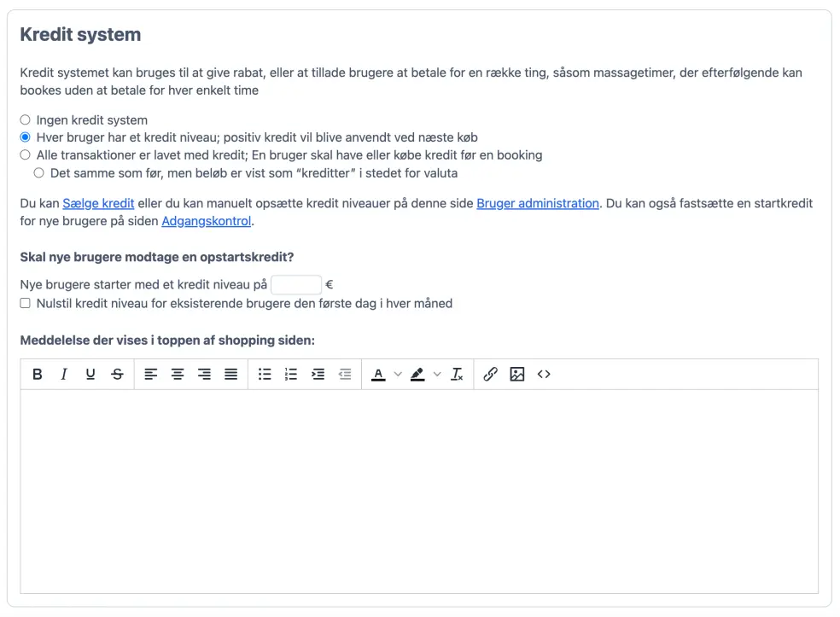Apply italic formatting in the toolbar
This screenshot has width=840, height=617.
click(64, 374)
